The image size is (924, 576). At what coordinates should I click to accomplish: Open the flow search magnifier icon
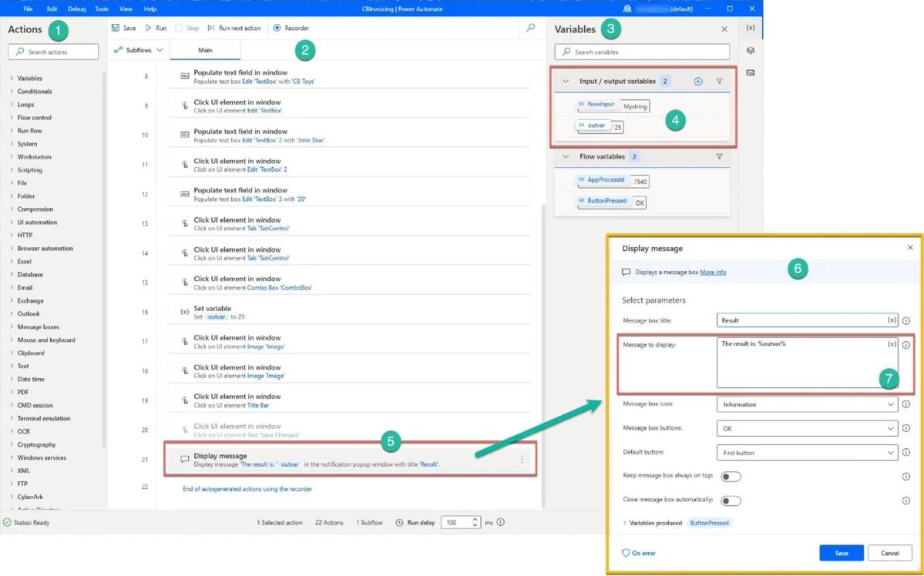[530, 27]
